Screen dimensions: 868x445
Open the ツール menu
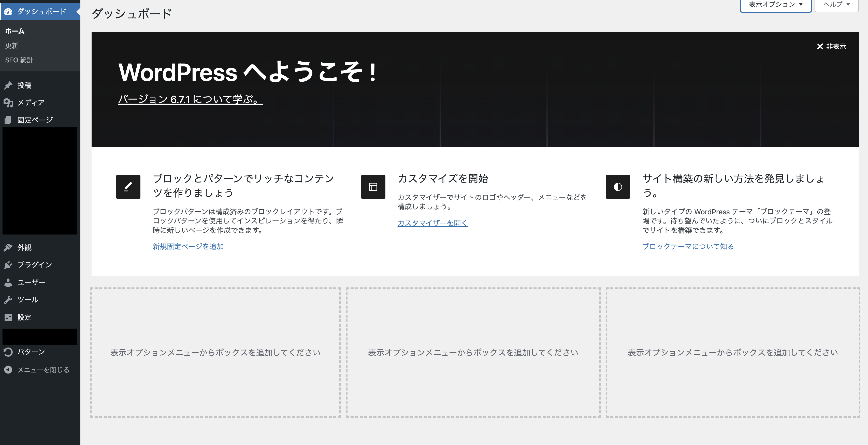(x=40, y=300)
